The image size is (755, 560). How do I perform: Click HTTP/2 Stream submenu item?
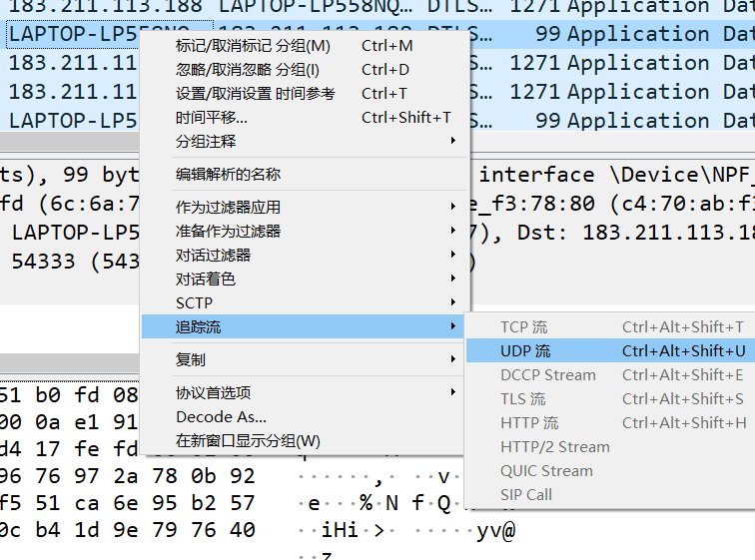click(x=610, y=447)
